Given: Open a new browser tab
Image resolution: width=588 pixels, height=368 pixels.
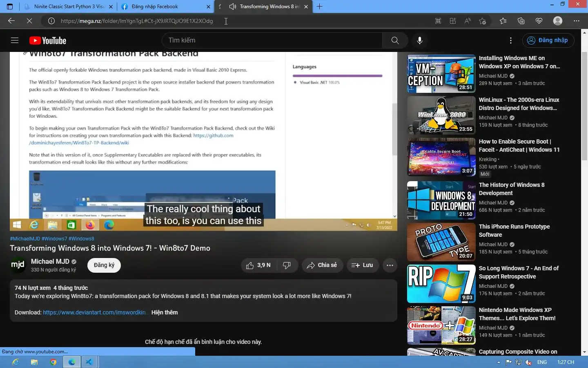Looking at the screenshot, I should 319,7.
